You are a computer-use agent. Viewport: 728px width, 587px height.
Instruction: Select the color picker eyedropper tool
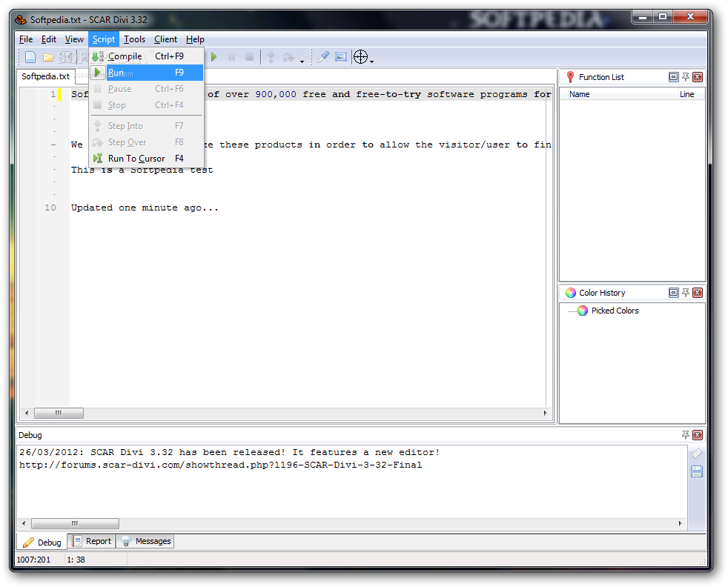click(x=323, y=57)
